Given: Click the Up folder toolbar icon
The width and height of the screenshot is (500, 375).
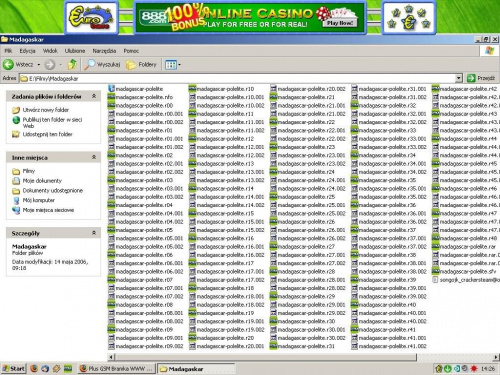Looking at the screenshot, I should pos(72,64).
